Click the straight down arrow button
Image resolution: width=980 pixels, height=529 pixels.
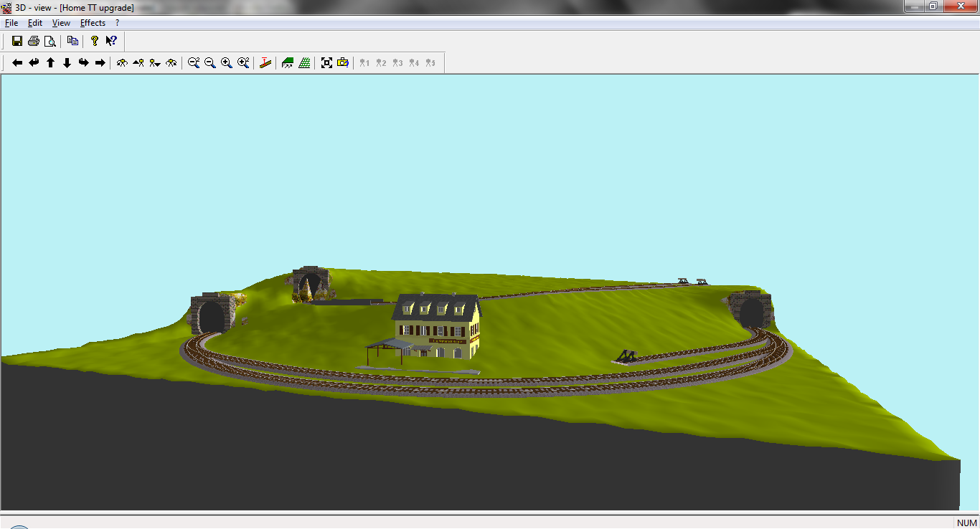pyautogui.click(x=67, y=63)
